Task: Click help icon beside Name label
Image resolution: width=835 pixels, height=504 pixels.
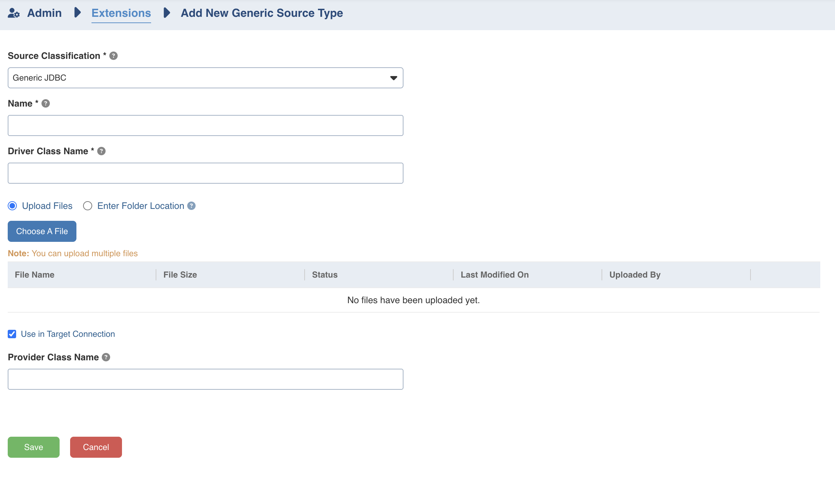Action: click(x=46, y=104)
